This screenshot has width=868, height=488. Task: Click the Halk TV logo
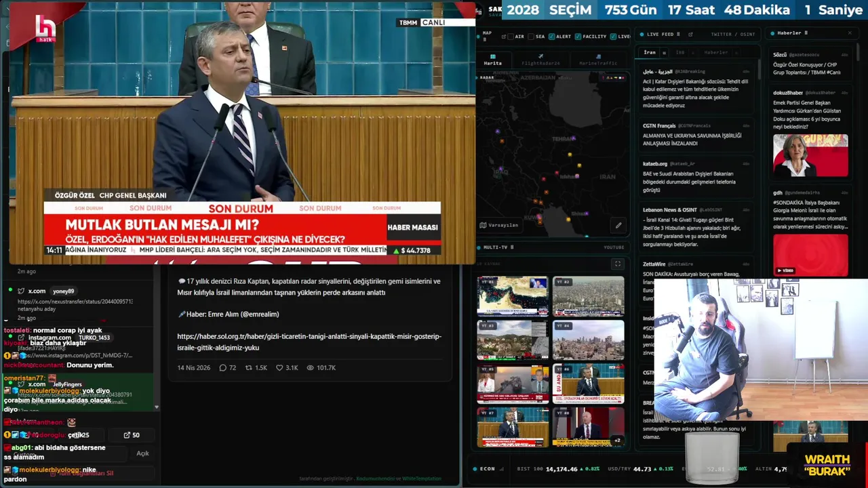[45, 28]
